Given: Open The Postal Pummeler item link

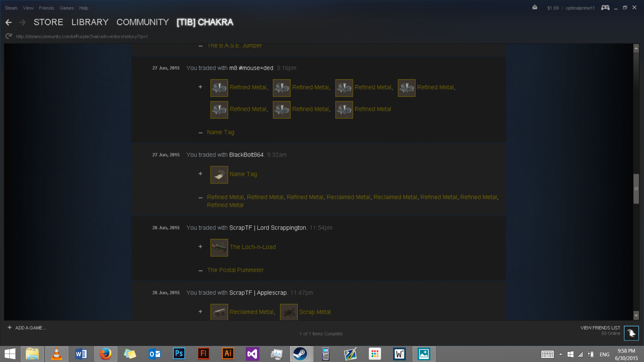Looking at the screenshot, I should coord(235,270).
